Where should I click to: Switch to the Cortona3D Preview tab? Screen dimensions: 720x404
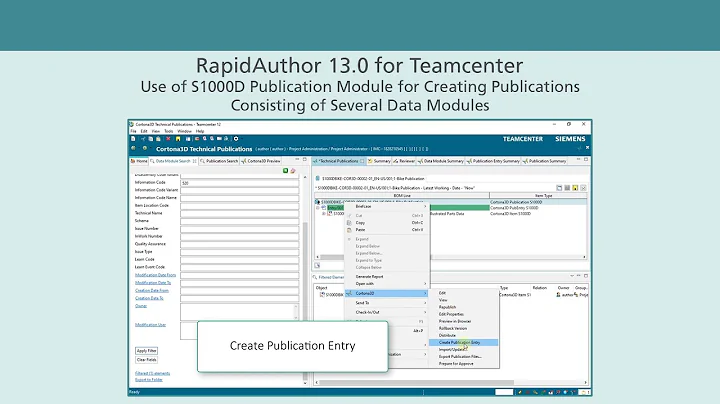(261, 161)
